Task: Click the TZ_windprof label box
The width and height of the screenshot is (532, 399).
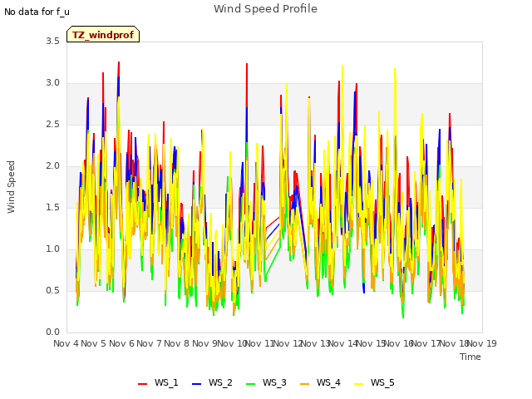Action: [x=103, y=34]
